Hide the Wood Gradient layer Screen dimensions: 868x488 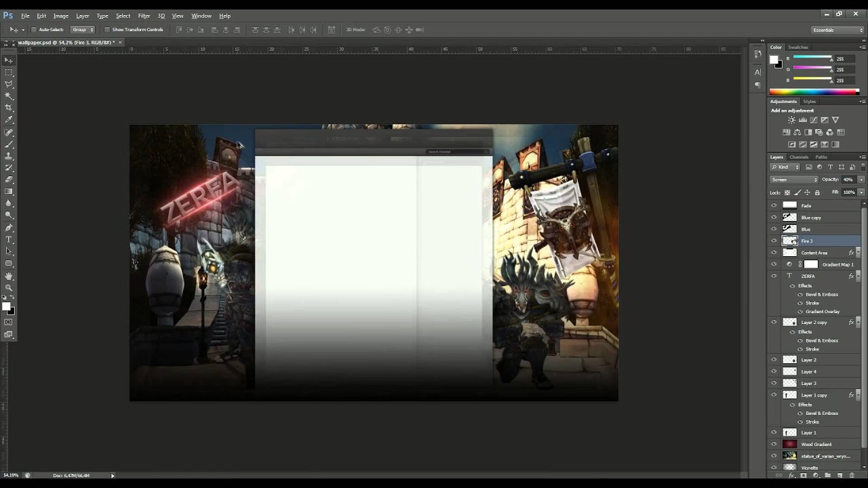774,444
